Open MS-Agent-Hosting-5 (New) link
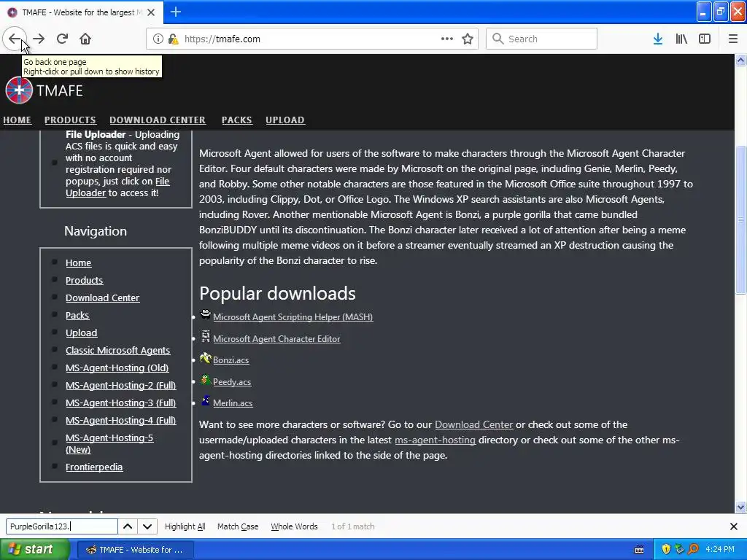This screenshot has width=747, height=560. (x=109, y=443)
